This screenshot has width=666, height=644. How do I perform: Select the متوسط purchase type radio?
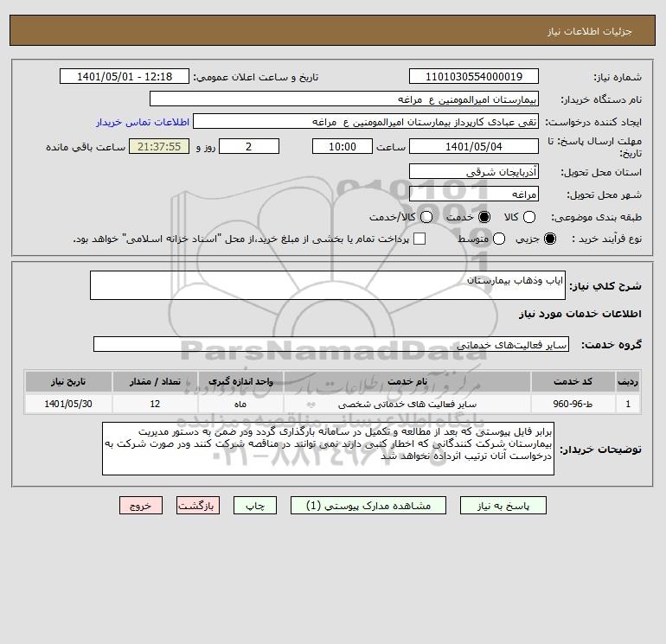(x=499, y=239)
